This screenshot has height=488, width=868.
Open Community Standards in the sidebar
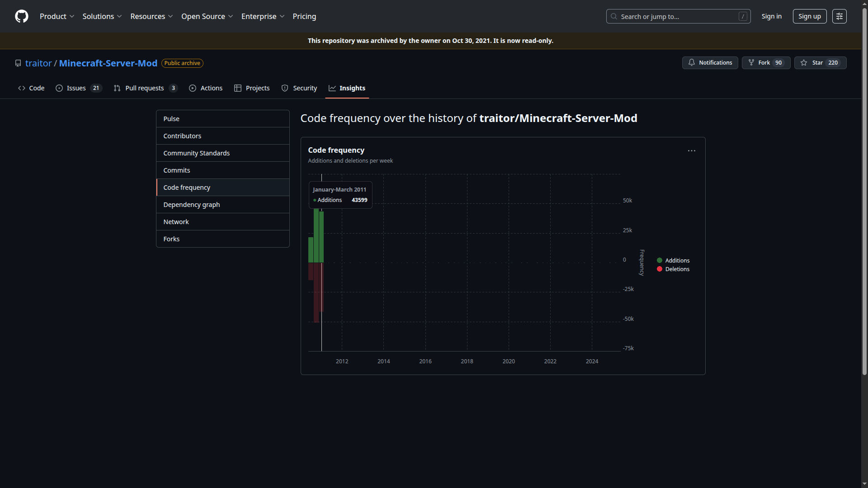222,153
